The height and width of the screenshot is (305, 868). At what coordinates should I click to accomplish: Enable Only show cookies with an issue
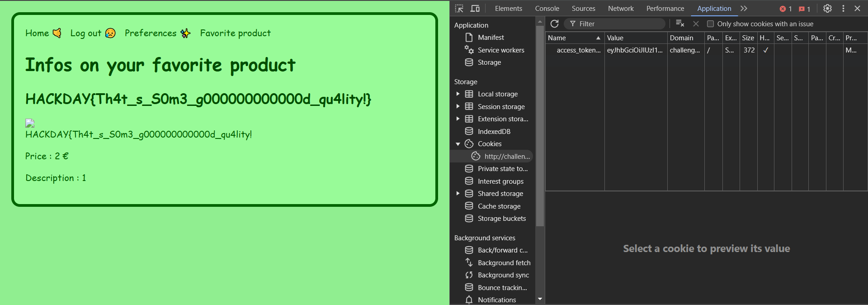coord(710,24)
